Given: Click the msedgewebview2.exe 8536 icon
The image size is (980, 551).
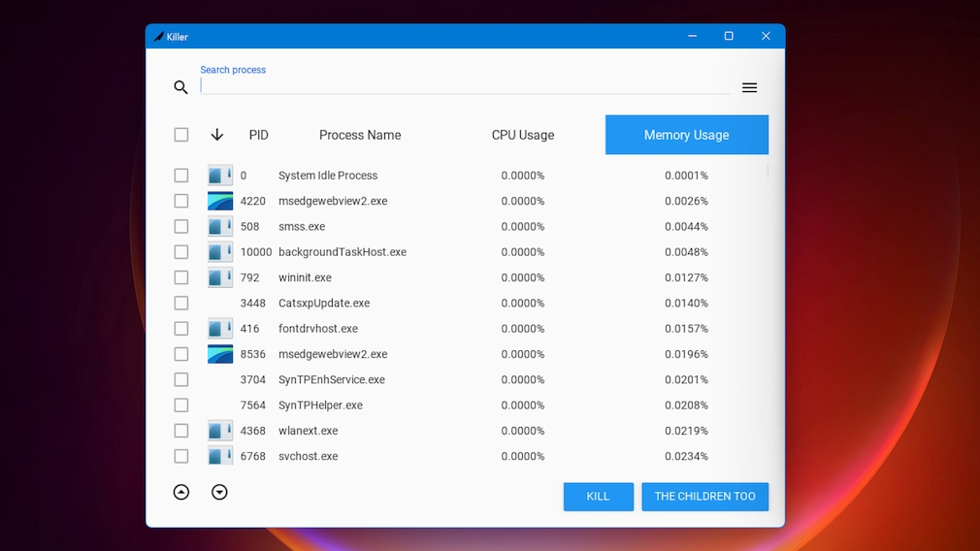Looking at the screenshot, I should [x=220, y=354].
